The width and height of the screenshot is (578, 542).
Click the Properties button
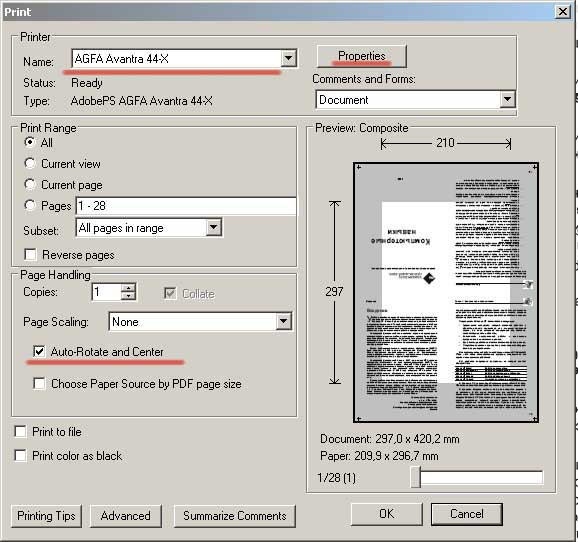(362, 56)
